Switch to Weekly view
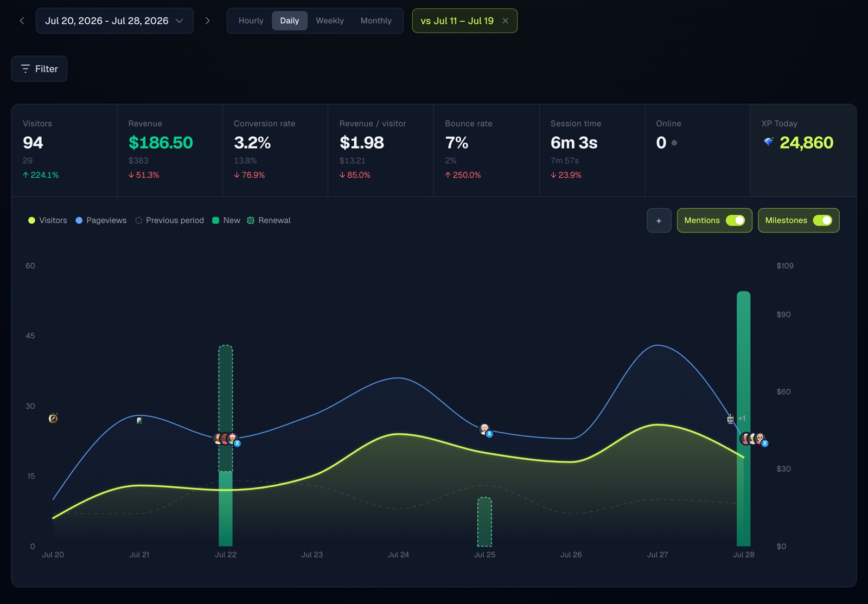This screenshot has height=604, width=868. coord(330,21)
